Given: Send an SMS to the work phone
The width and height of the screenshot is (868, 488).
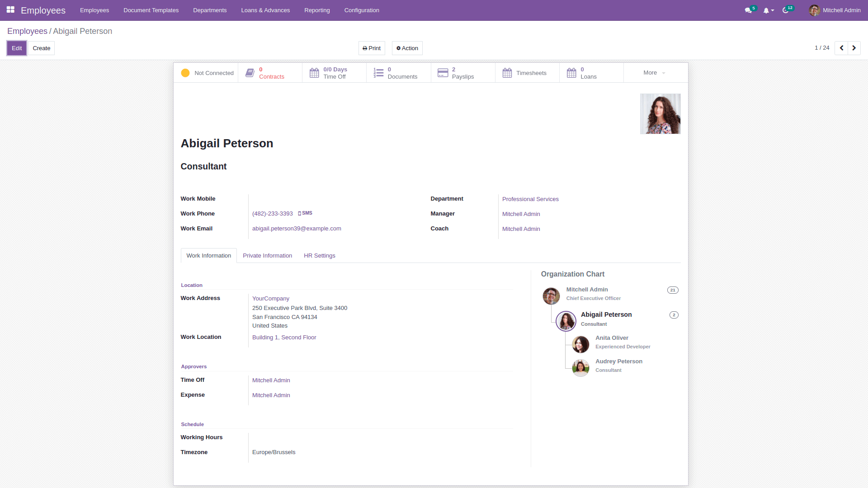Looking at the screenshot, I should coord(306,213).
